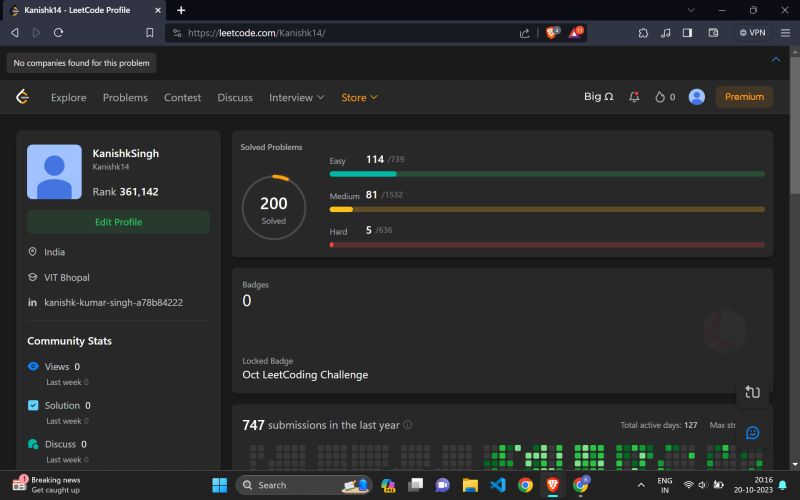Click the Solution community stat
This screenshot has width=800, height=500.
[x=59, y=406]
